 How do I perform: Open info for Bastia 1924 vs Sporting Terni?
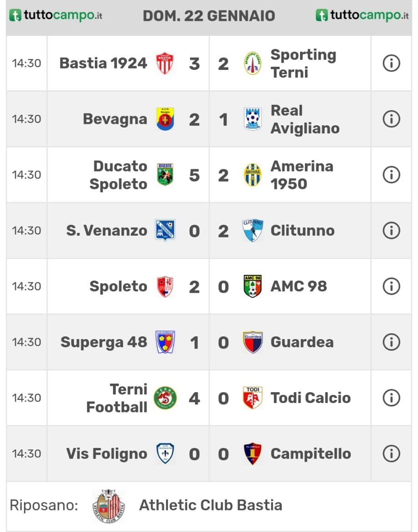click(391, 64)
